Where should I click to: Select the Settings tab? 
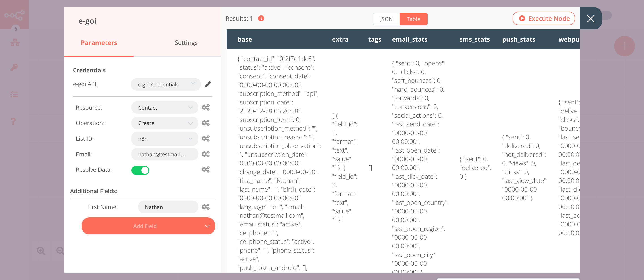[x=186, y=43]
